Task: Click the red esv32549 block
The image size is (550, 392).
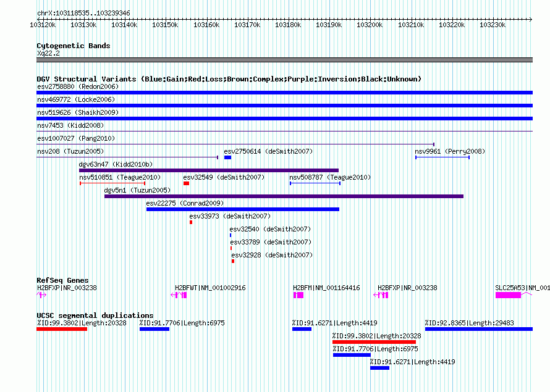Action: tap(186, 183)
